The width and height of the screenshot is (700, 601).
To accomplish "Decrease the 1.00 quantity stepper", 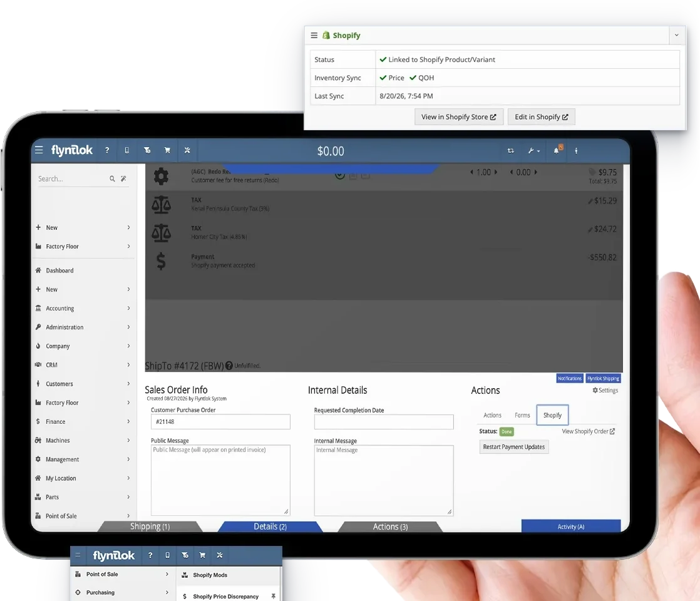I will click(x=472, y=172).
